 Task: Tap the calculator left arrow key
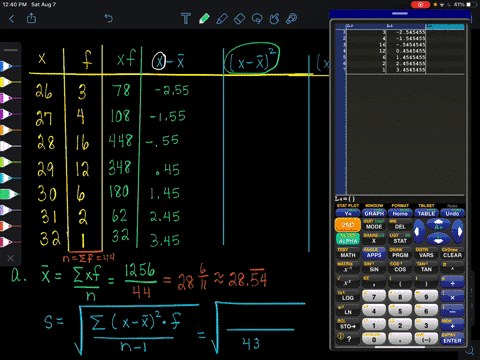point(419,232)
